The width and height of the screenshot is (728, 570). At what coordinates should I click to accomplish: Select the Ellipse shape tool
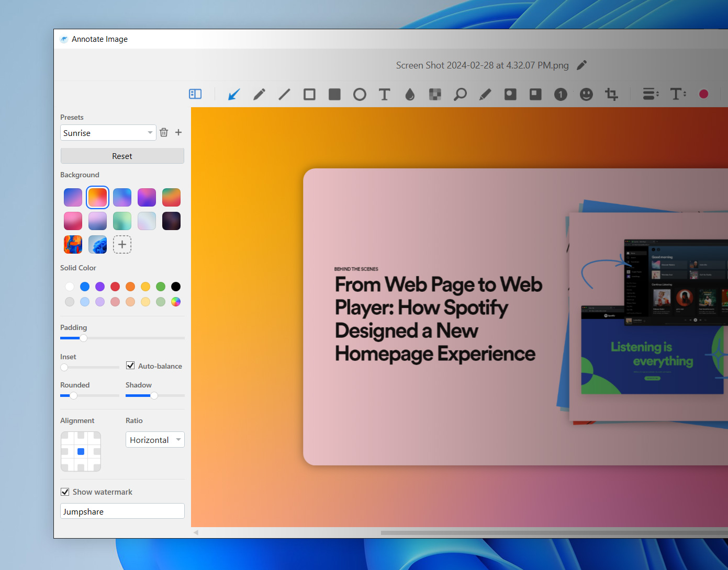[360, 95]
